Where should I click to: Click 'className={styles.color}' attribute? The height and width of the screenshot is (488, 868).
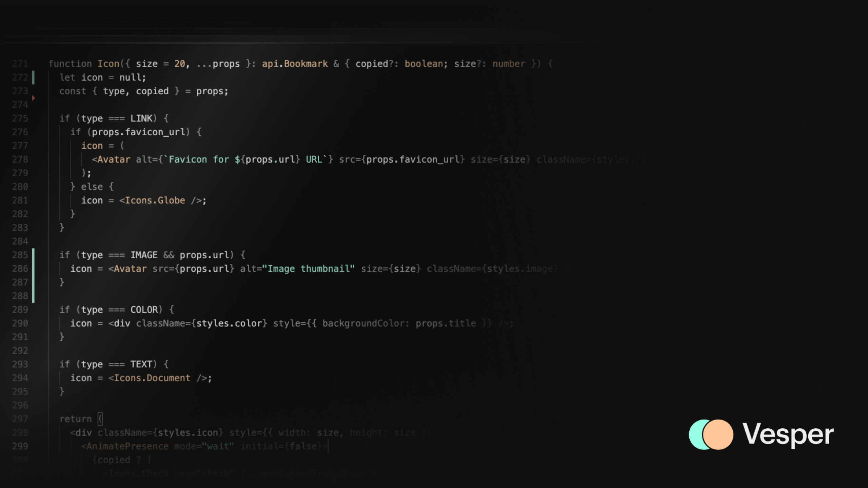pyautogui.click(x=202, y=323)
